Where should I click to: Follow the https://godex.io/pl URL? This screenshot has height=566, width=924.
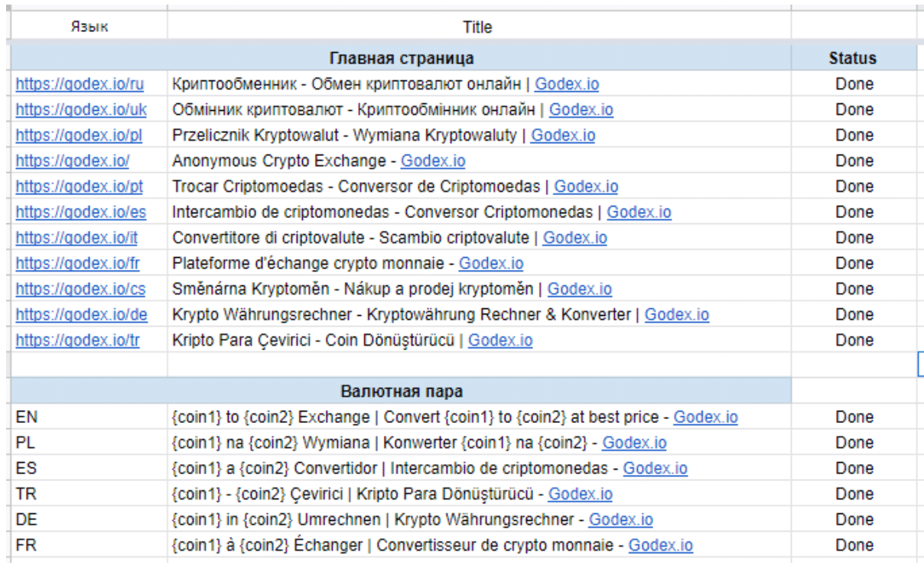[x=79, y=135]
